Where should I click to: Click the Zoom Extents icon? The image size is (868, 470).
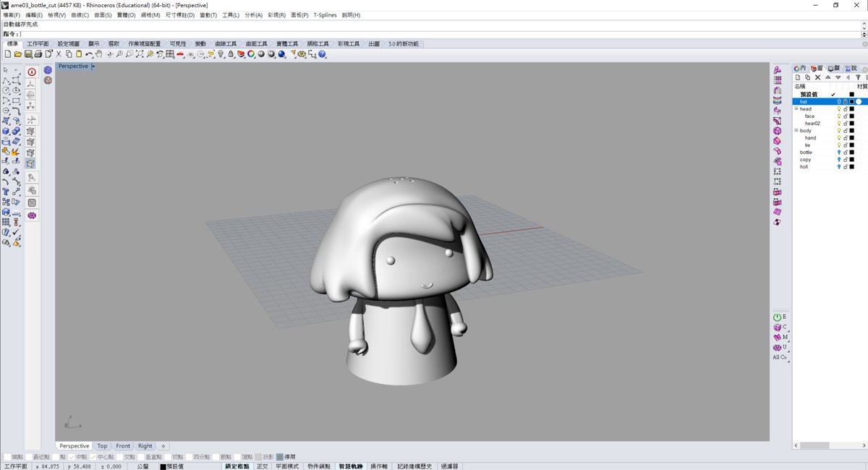tap(139, 54)
